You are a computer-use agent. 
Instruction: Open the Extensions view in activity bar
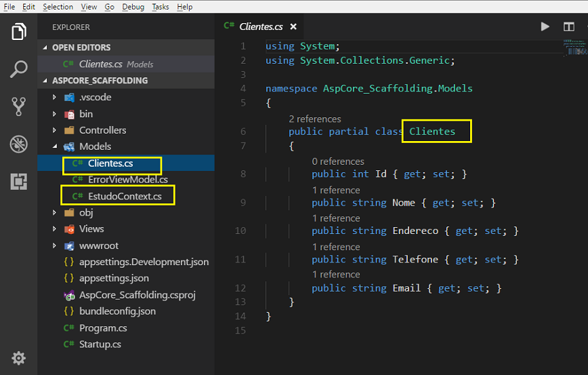tap(19, 182)
